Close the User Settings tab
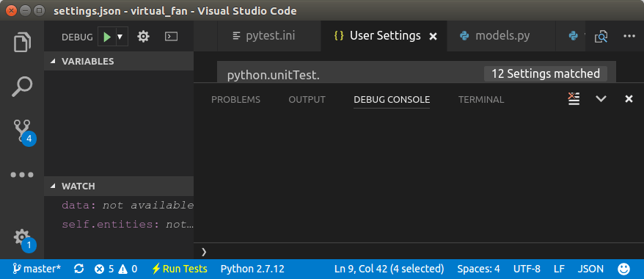Image resolution: width=644 pixels, height=279 pixels. point(433,37)
